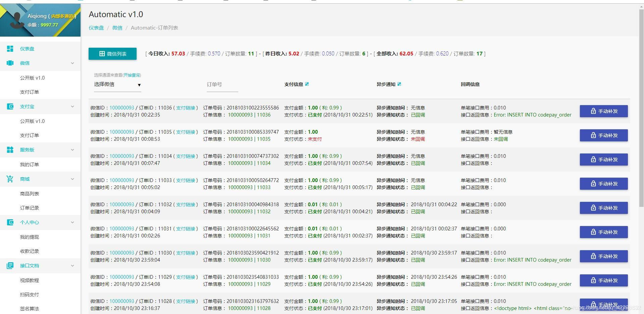Collapse the 商城 sidebar section chevron

click(x=72, y=179)
